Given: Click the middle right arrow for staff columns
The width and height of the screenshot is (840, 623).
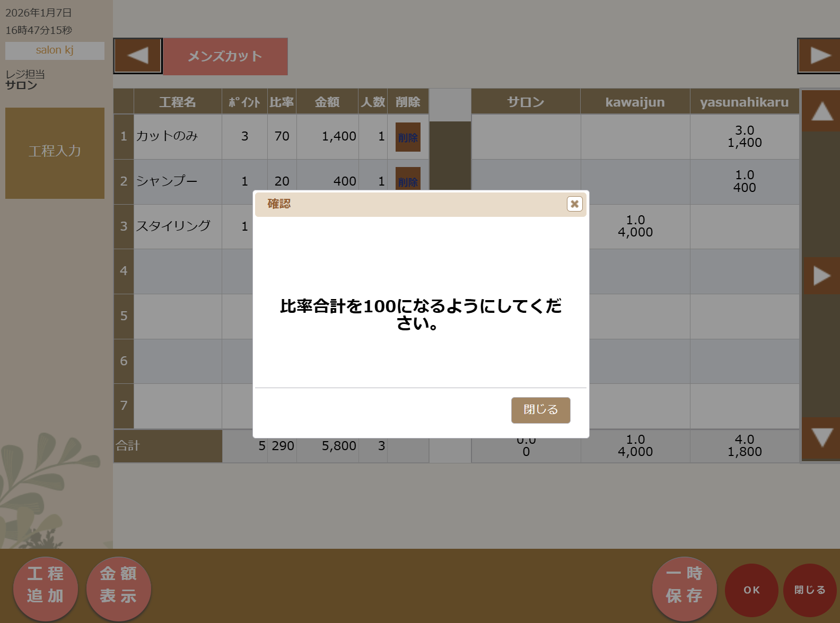Looking at the screenshot, I should click(x=821, y=276).
